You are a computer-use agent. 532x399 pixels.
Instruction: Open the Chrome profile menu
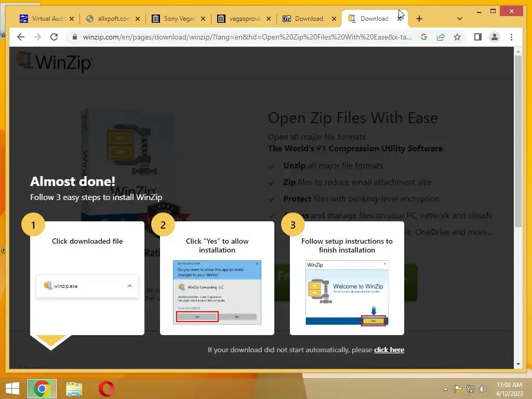[495, 37]
